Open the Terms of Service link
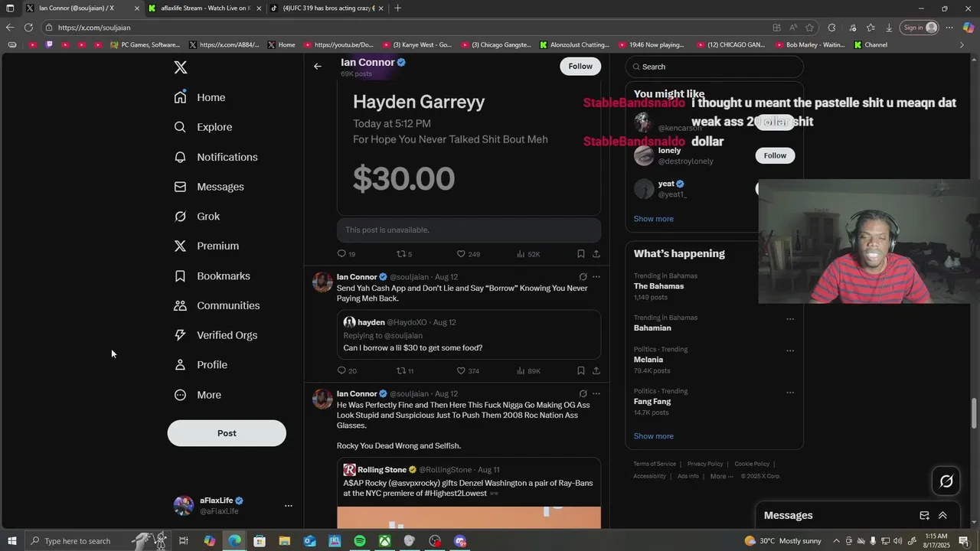Image resolution: width=980 pixels, height=551 pixels. (x=655, y=464)
